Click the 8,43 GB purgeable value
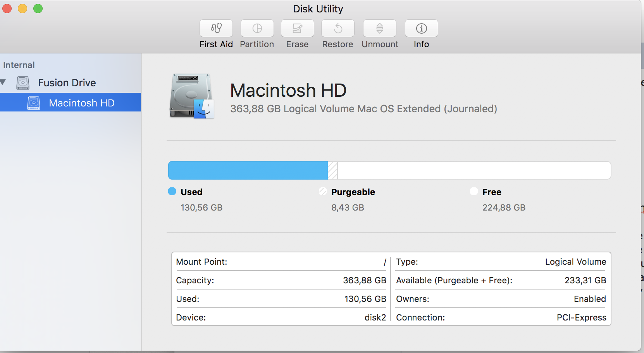Viewport: 644px width, 353px height. pos(348,207)
